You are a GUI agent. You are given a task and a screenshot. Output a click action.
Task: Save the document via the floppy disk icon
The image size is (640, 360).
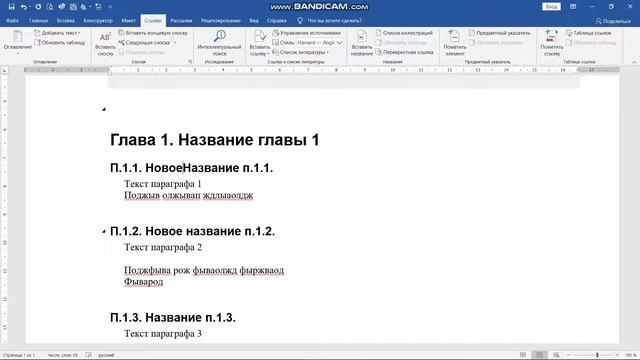coord(11,7)
